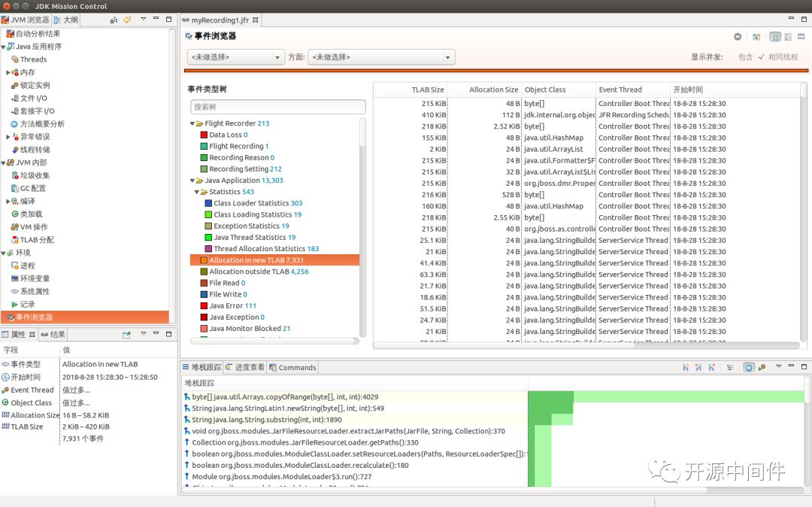Click the outline toolbar tree-structure icon

click(x=114, y=20)
